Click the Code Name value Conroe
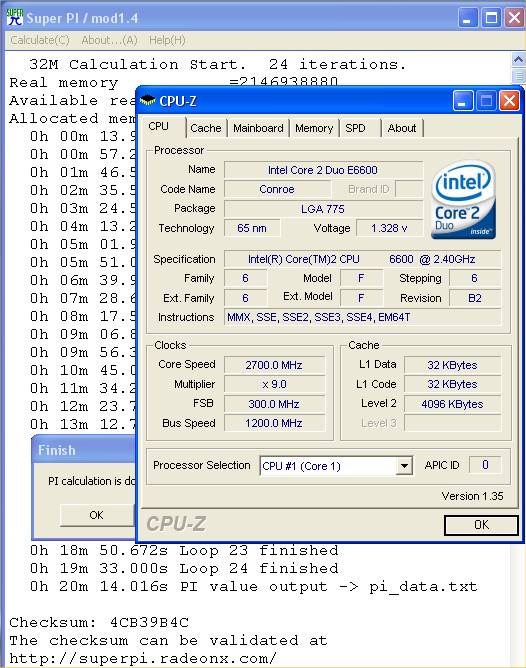The width and height of the screenshot is (526, 668). (277, 189)
